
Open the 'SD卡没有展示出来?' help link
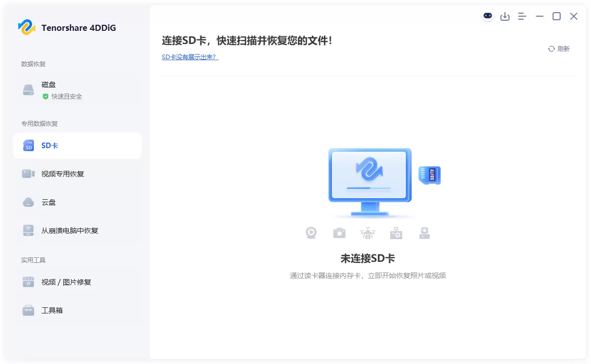click(190, 57)
